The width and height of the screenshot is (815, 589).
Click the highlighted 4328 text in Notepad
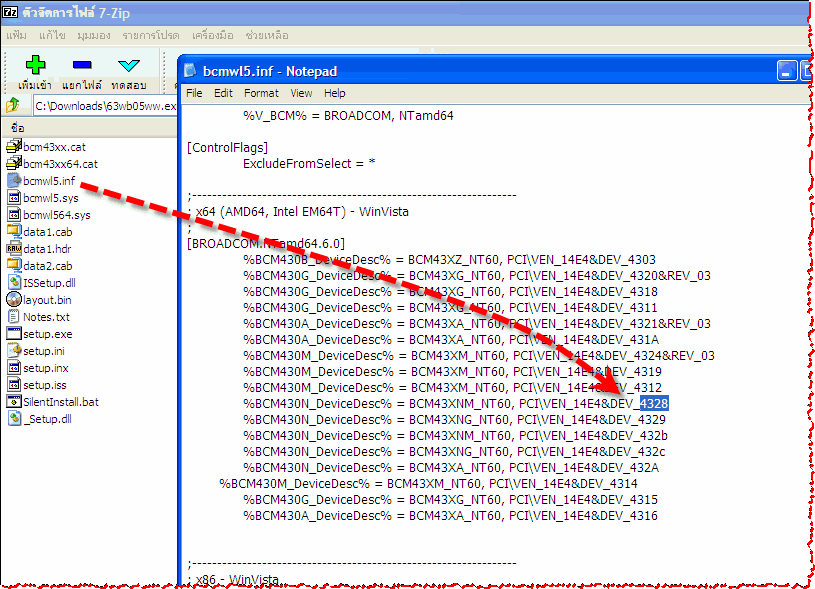coord(651,403)
